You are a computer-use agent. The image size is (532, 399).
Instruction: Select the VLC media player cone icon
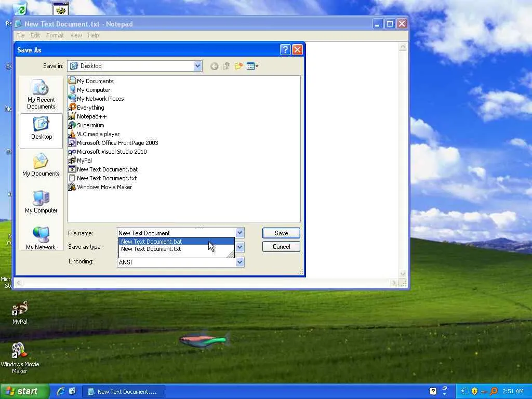coord(72,134)
